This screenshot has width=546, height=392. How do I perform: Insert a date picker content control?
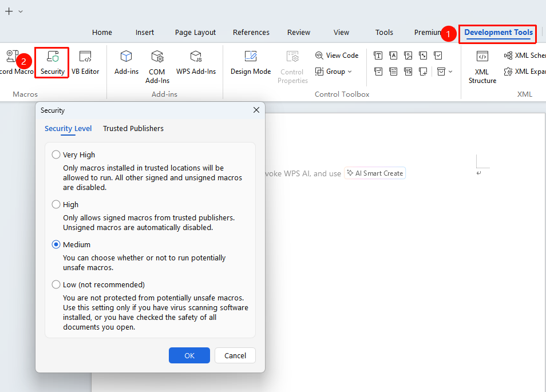pos(408,72)
